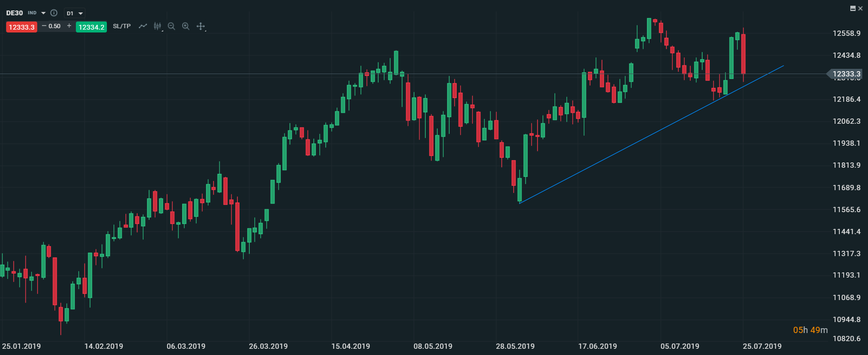This screenshot has width=868, height=355.
Task: Decrease trade volume with minus button
Action: tap(44, 26)
